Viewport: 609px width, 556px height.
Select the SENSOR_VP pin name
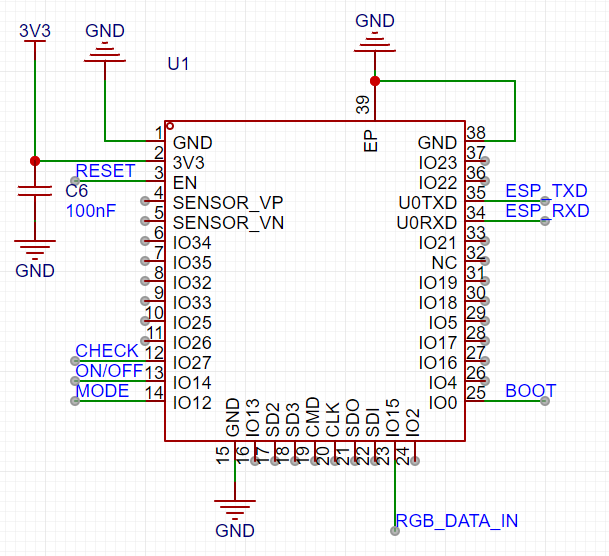pyautogui.click(x=228, y=203)
